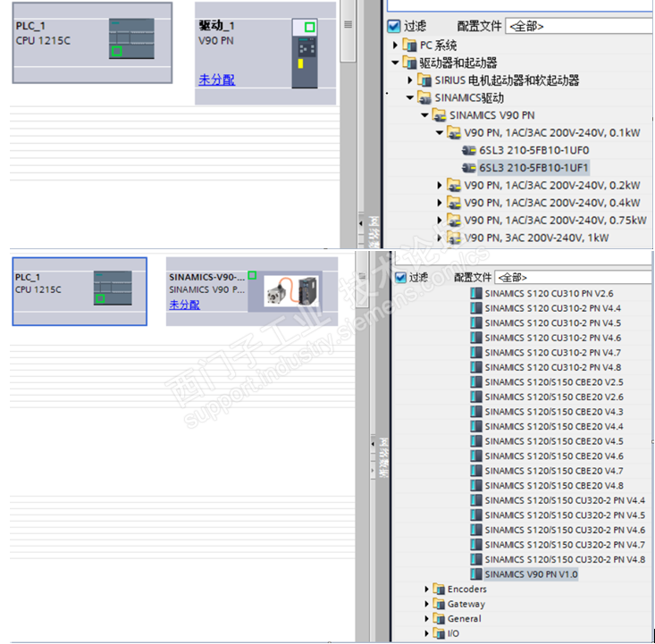Click the I/O folder icon
The width and height of the screenshot is (655, 644).
click(439, 633)
